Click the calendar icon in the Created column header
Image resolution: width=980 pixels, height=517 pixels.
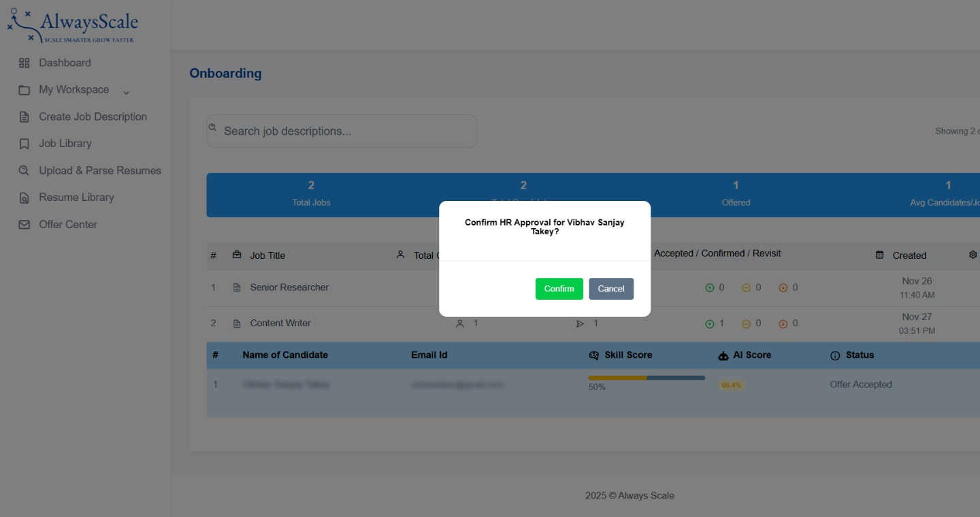[x=881, y=255]
